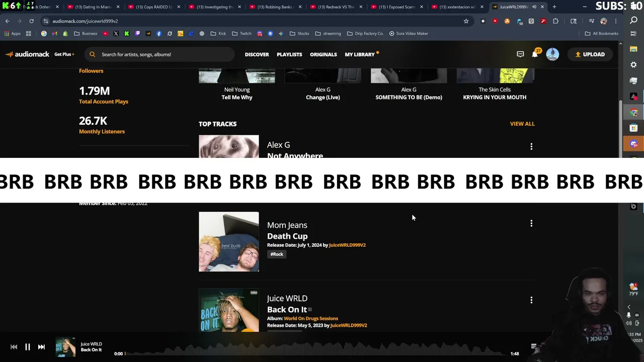The height and width of the screenshot is (362, 644).
Task: Open the Kick bookmarks folder
Action: point(218,34)
